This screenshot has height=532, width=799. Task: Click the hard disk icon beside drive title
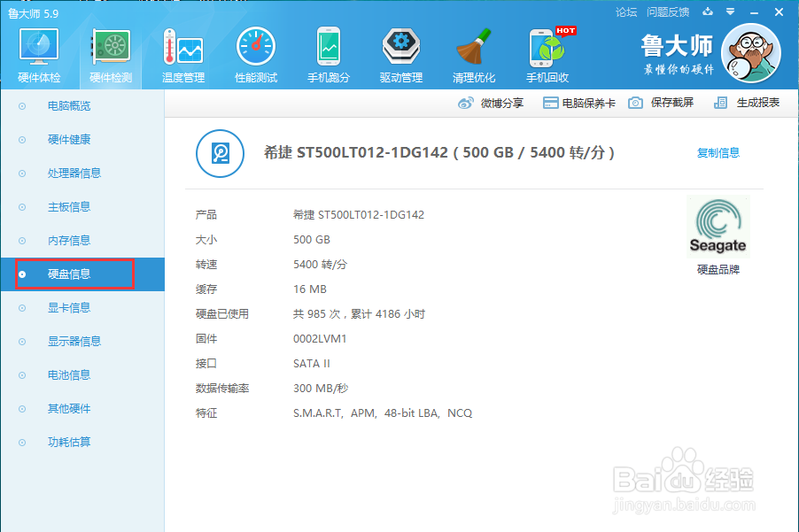[221, 153]
